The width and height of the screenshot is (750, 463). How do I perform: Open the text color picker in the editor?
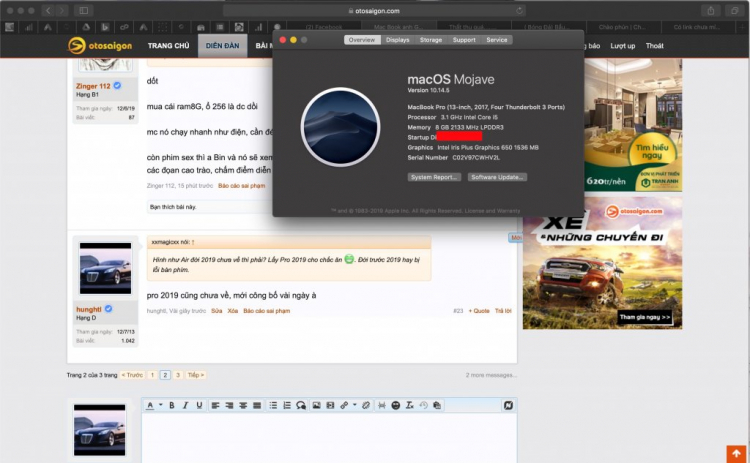pyautogui.click(x=150, y=405)
